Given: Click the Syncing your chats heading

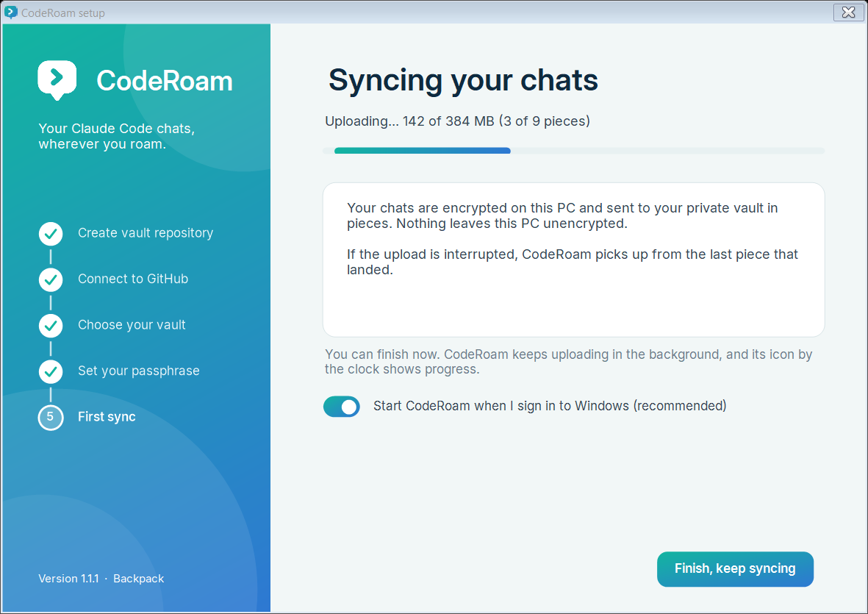Looking at the screenshot, I should pyautogui.click(x=463, y=80).
